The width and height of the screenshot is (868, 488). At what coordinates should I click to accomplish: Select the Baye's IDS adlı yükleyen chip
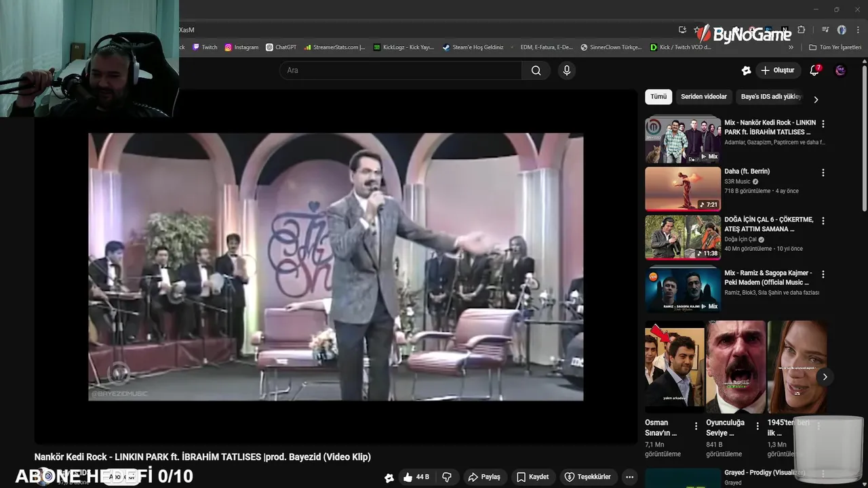(x=771, y=97)
